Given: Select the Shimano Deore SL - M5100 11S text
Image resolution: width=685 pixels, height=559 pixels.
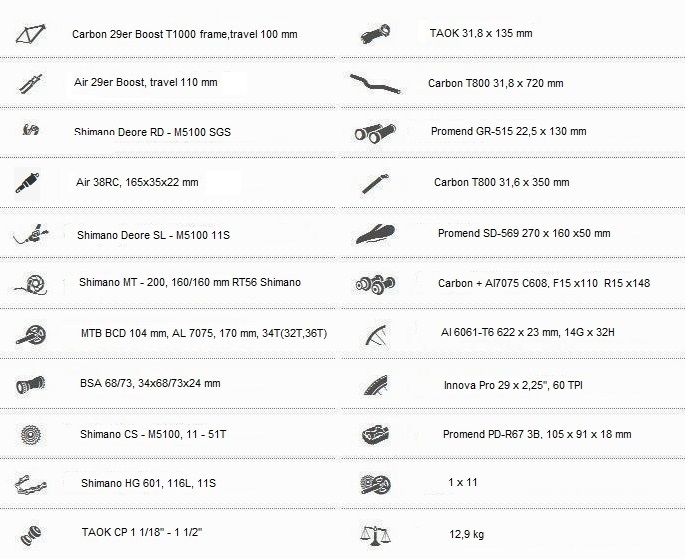Looking at the screenshot, I should [x=153, y=235].
